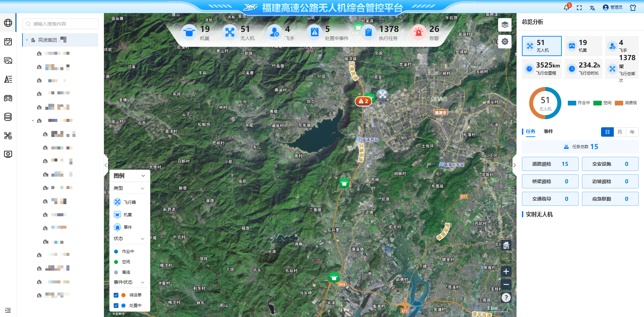Image resolution: width=644 pixels, height=317 pixels.
Task: Click the map home reset button
Action: pos(506,245)
